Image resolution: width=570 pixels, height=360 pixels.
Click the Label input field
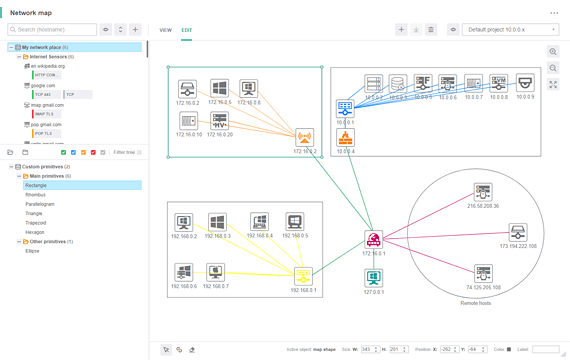click(546, 349)
